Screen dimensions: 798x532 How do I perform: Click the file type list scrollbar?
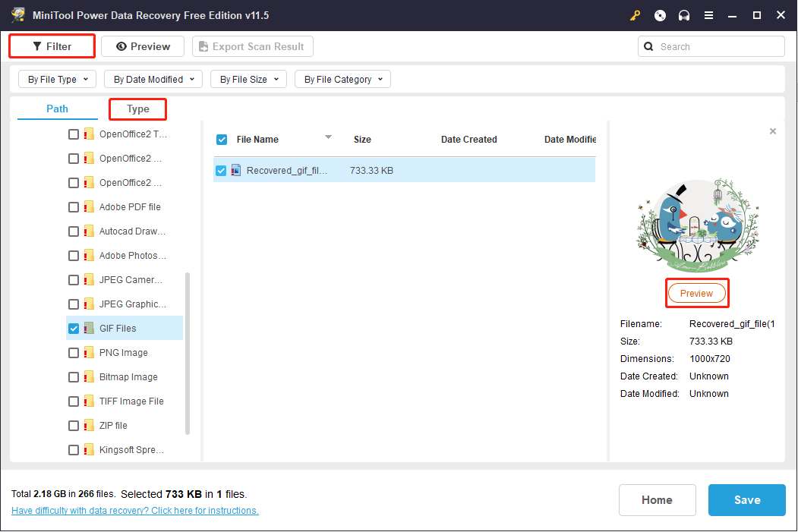(x=188, y=354)
